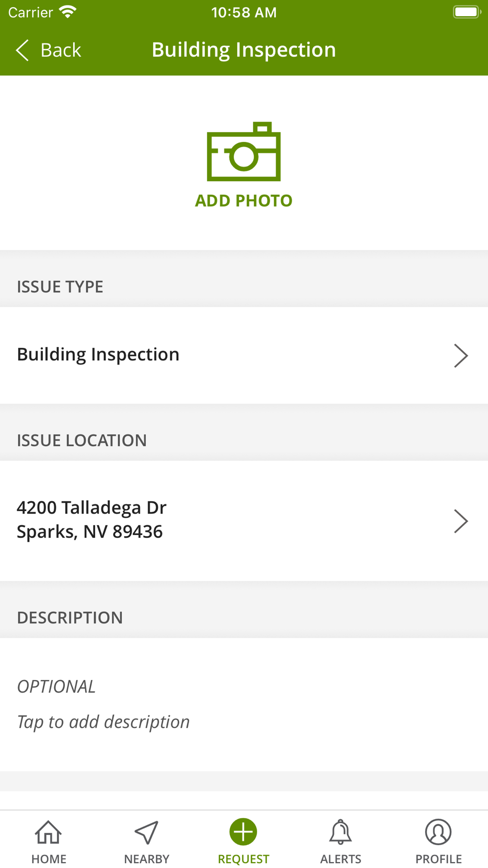This screenshot has height=868, width=488.
Task: Open the Home house icon
Action: (48, 832)
